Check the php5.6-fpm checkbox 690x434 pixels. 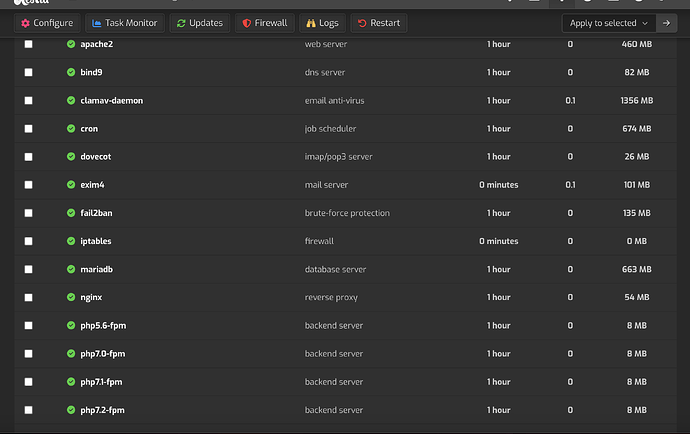pos(29,325)
